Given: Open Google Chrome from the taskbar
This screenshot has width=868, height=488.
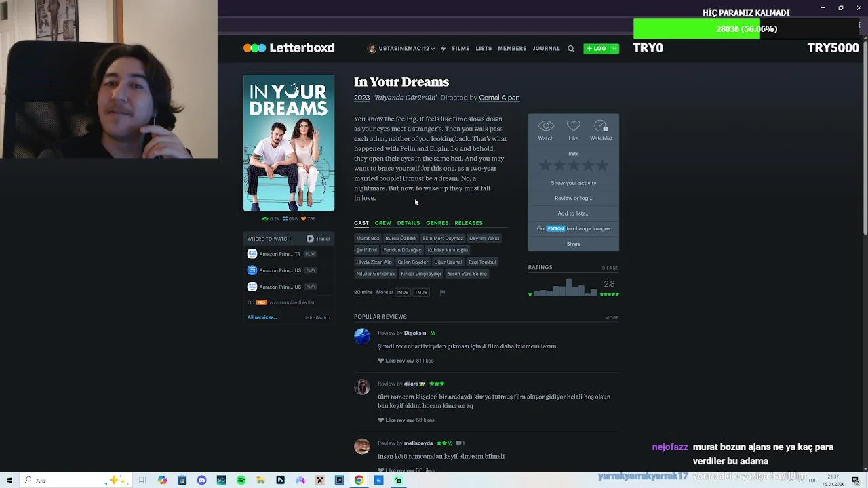Looking at the screenshot, I should [359, 480].
